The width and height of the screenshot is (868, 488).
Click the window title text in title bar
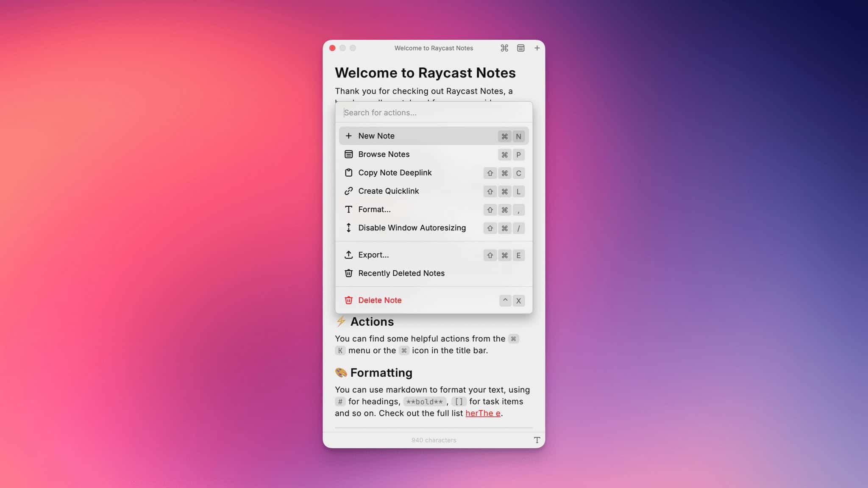(x=434, y=48)
